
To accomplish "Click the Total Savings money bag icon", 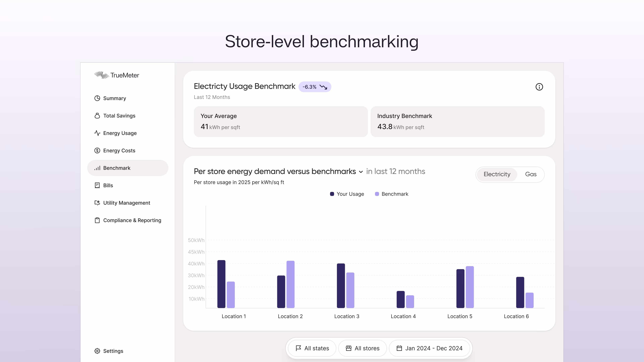I will click(97, 116).
